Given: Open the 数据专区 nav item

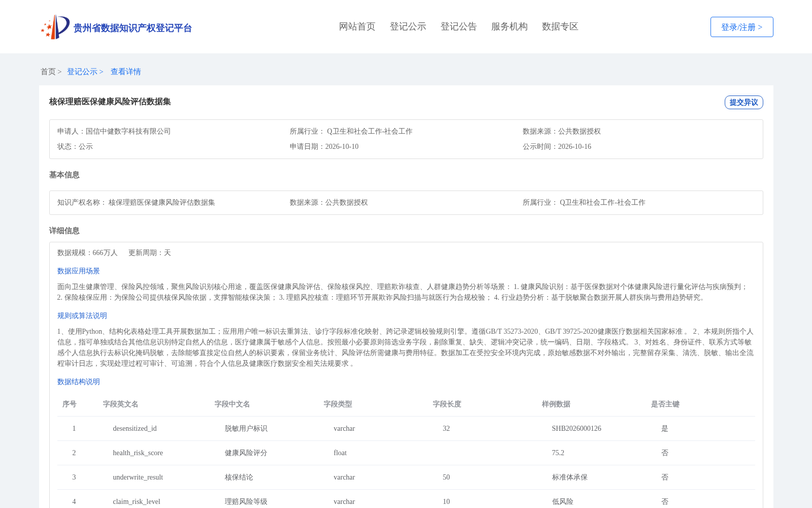Looking at the screenshot, I should 560,26.
